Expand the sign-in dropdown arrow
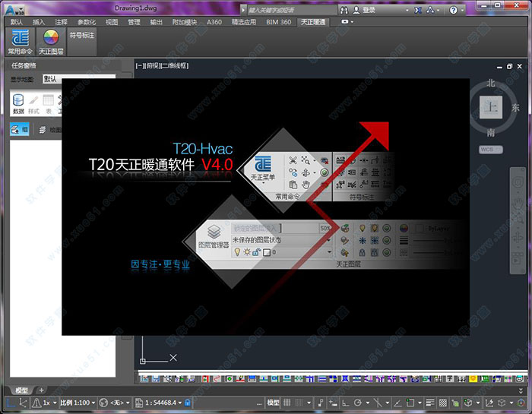 pyautogui.click(x=407, y=11)
